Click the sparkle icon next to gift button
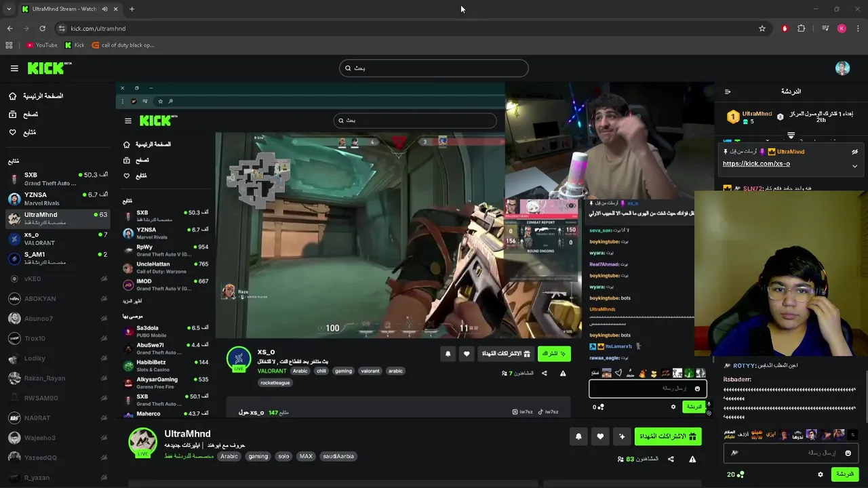This screenshot has height=488, width=868. coord(622,437)
